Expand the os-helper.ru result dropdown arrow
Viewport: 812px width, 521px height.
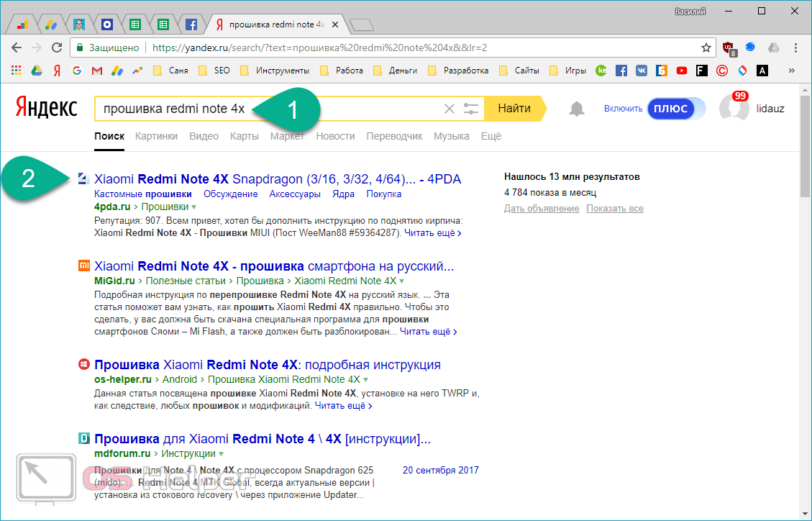365,380
